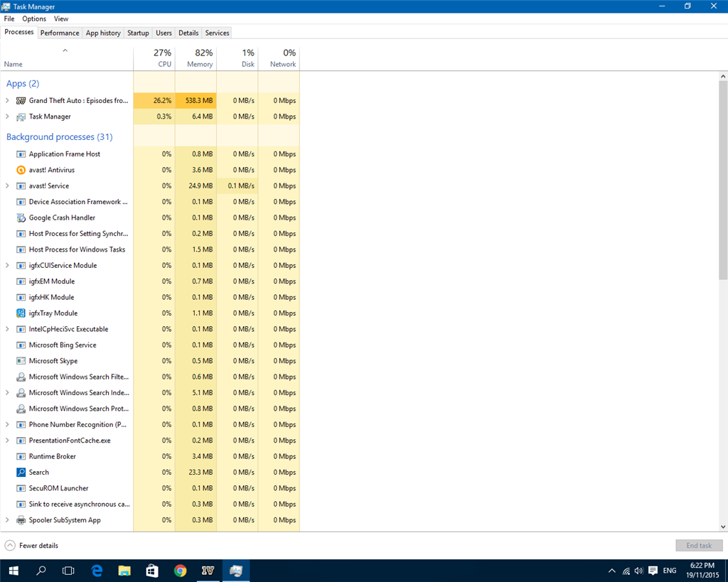The width and height of the screenshot is (728, 582).
Task: Click the End task button
Action: point(699,546)
